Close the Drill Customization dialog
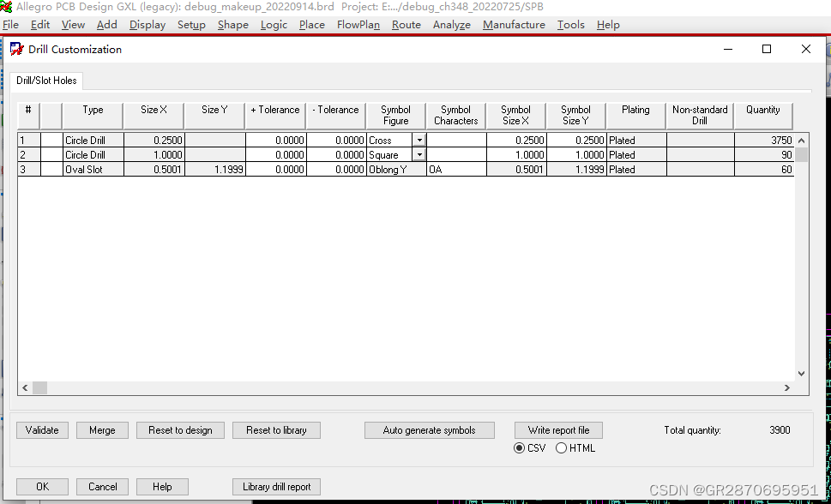 pos(806,50)
